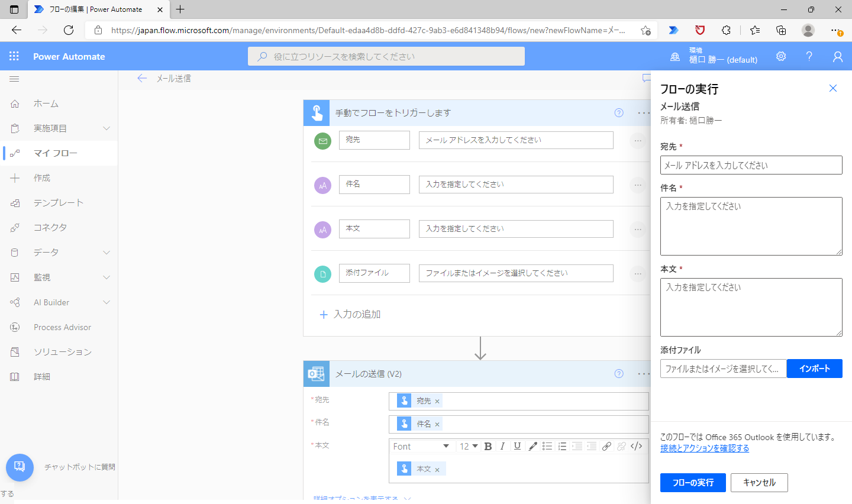Expand 監視 chevron in sidebar
Viewport: 852px width, 504px height.
pos(106,277)
